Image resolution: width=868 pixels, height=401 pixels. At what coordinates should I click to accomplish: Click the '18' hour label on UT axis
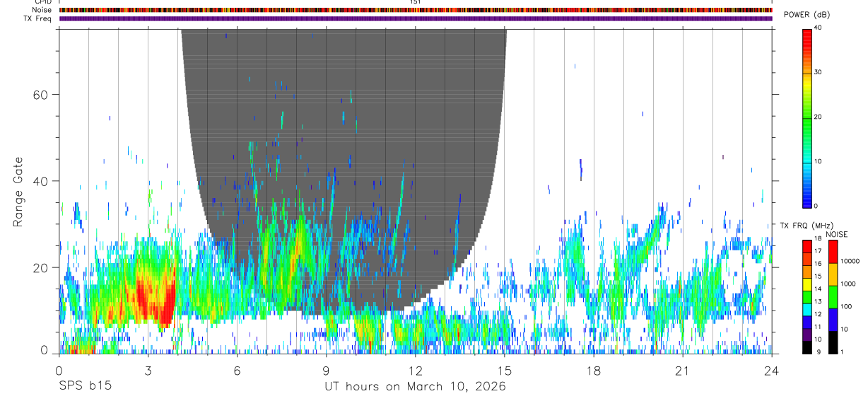pyautogui.click(x=594, y=371)
